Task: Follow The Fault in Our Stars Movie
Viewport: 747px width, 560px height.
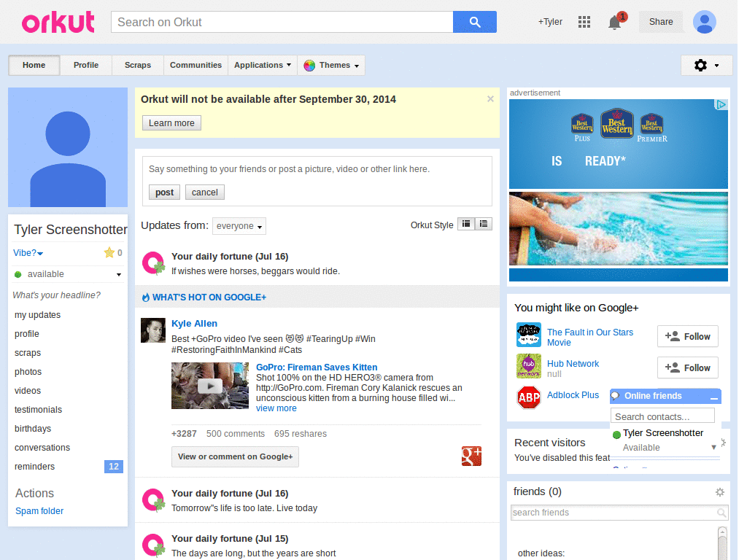Action: point(687,337)
